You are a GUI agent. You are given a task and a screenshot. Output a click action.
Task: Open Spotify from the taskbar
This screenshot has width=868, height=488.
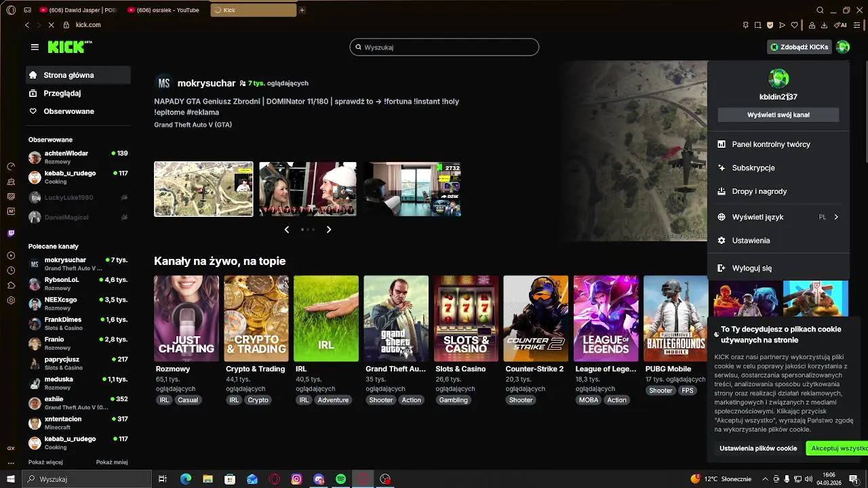[341, 479]
